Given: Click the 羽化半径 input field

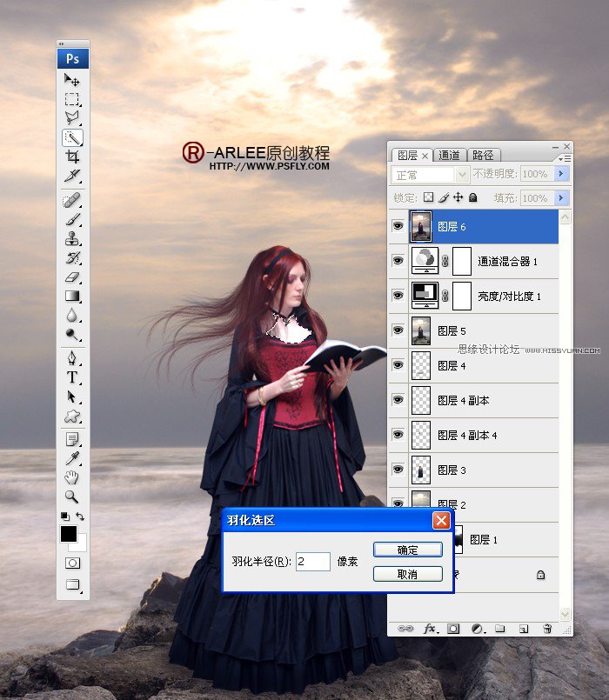Looking at the screenshot, I should click(x=313, y=561).
